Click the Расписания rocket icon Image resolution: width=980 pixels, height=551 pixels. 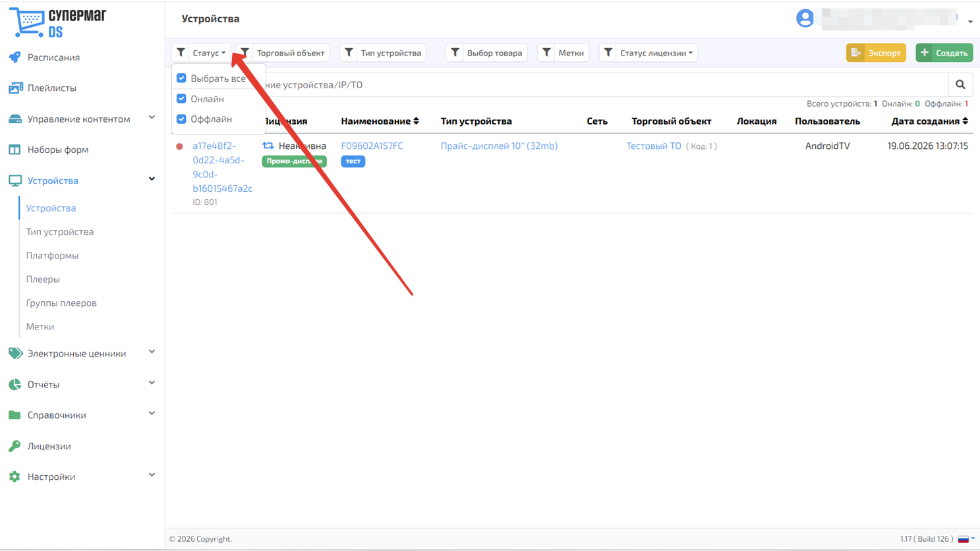pos(14,57)
